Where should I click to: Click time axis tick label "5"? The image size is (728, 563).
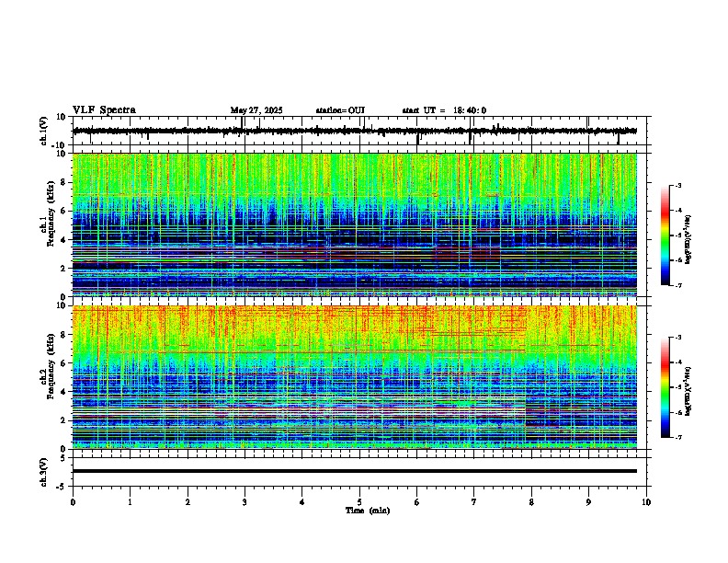point(359,502)
